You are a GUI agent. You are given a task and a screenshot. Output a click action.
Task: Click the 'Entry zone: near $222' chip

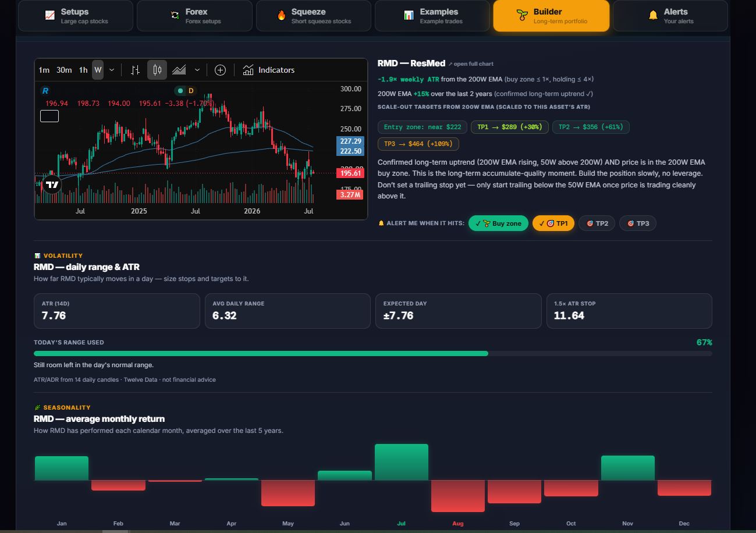pos(423,127)
